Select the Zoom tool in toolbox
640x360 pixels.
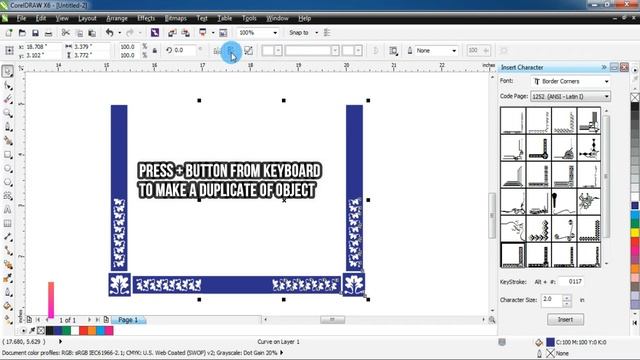tap(7, 113)
